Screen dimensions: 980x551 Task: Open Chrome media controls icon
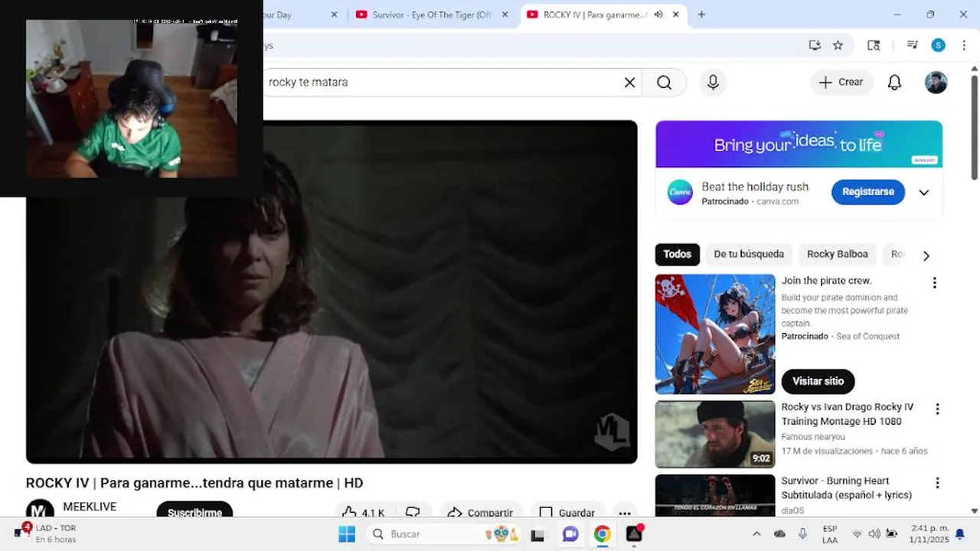pyautogui.click(x=912, y=45)
